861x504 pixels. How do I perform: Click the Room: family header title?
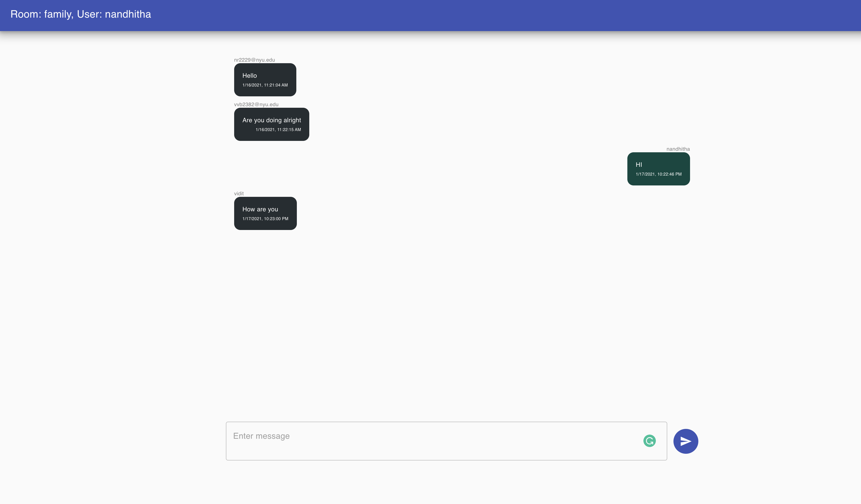point(81,14)
